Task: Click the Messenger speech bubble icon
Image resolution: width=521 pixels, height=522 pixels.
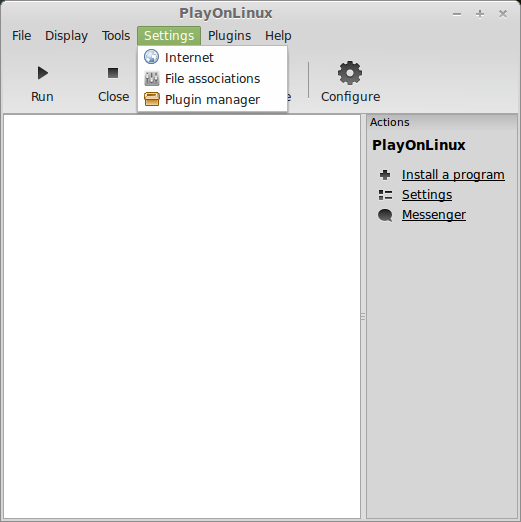Action: [x=385, y=215]
